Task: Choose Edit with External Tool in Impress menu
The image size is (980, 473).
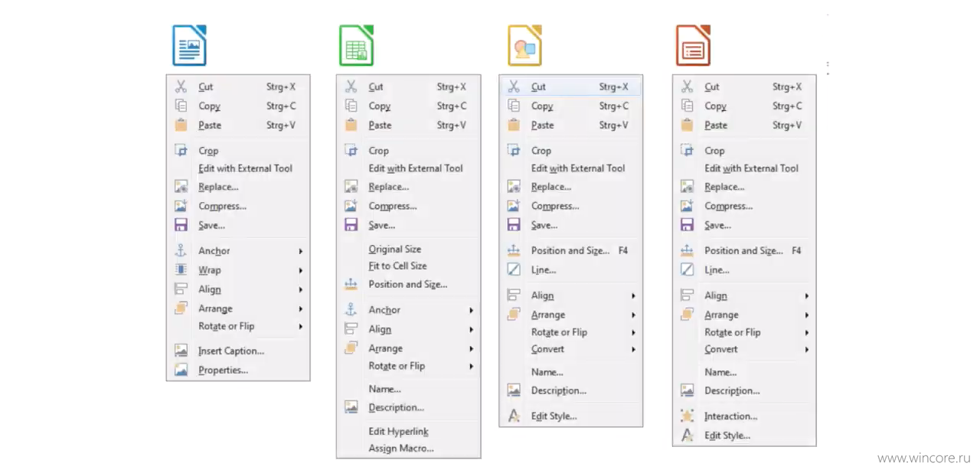Action: (751, 168)
